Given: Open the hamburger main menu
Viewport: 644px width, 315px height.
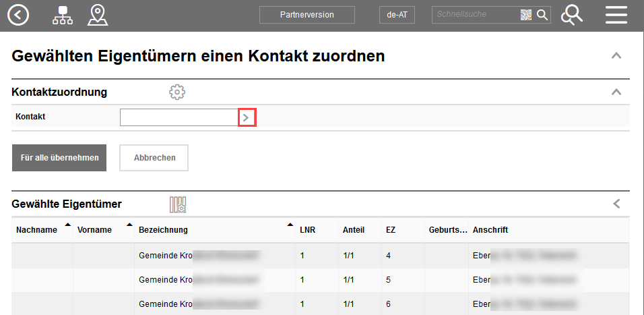Looking at the screenshot, I should 616,16.
